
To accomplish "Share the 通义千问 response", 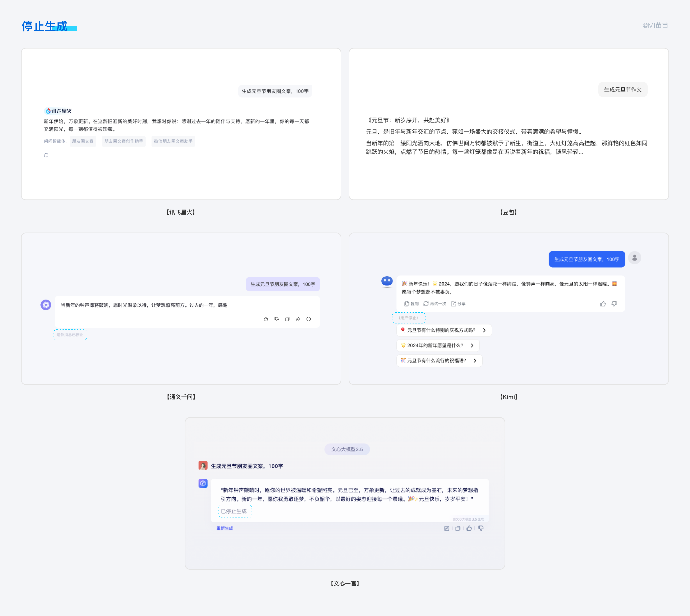I will (298, 319).
